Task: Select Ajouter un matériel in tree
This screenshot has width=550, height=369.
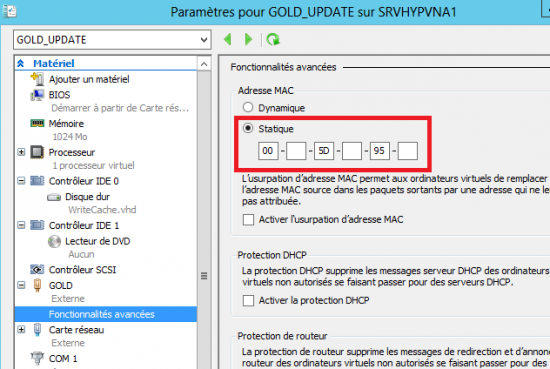Action: coord(89,79)
